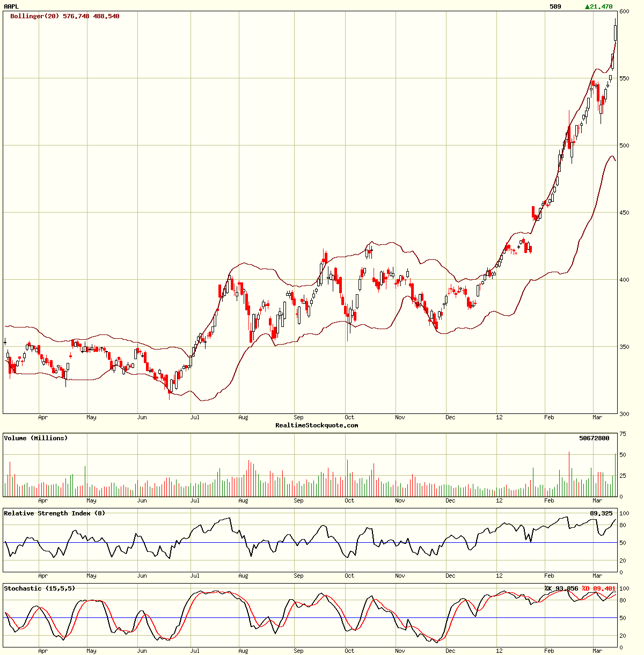Click the volume figure 50672800

[x=594, y=438]
